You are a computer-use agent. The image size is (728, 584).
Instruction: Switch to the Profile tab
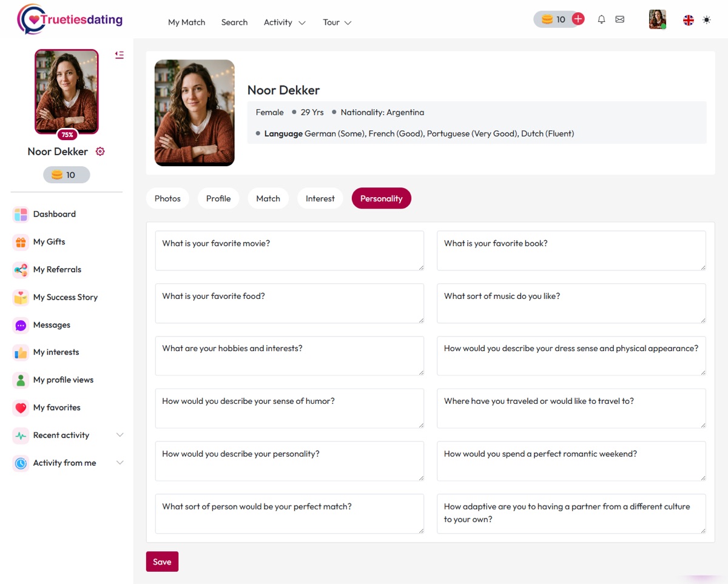pos(218,198)
